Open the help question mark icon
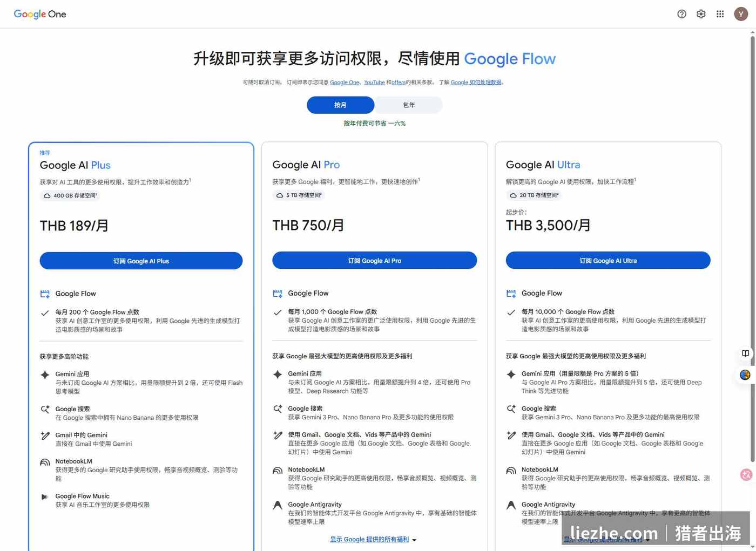This screenshot has width=756, height=551. (681, 14)
